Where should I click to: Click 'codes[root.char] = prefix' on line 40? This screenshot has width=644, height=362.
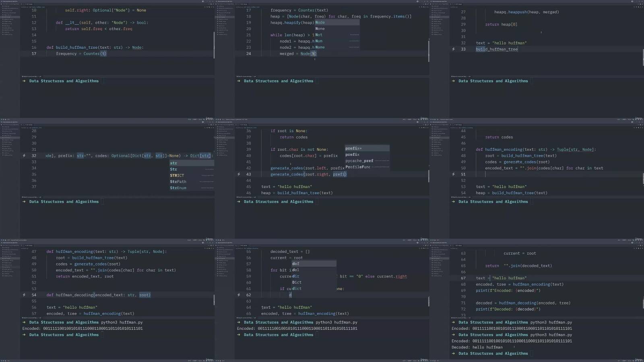[x=309, y=156]
